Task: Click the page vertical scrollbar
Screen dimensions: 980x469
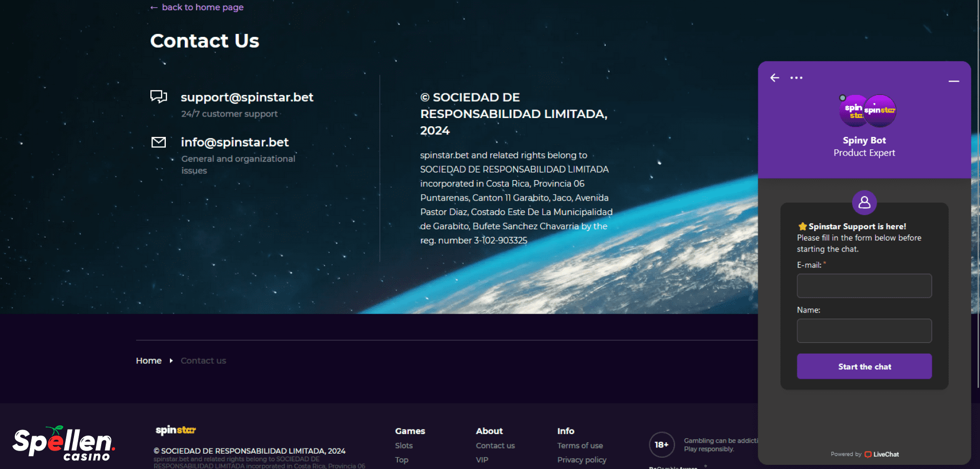Action: click(x=977, y=195)
